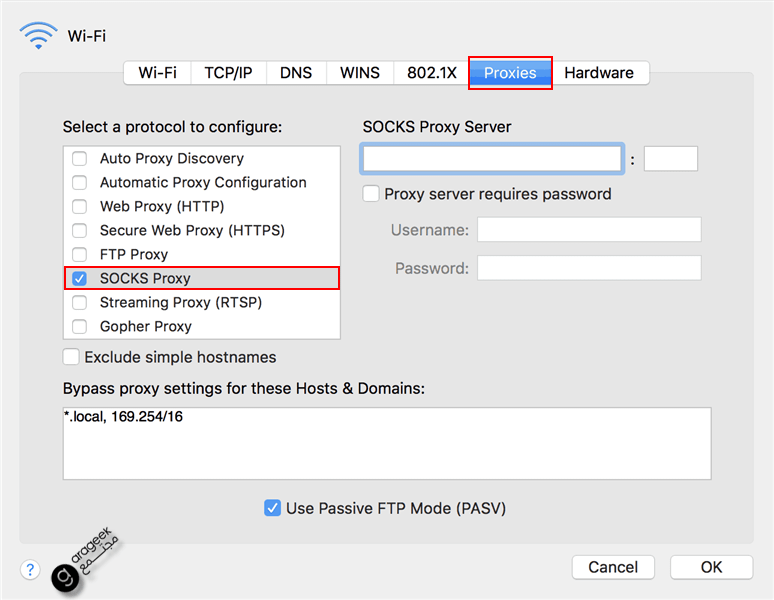Toggle Streaming Proxy (RTSP) checkbox
The width and height of the screenshot is (774, 600).
pos(79,302)
